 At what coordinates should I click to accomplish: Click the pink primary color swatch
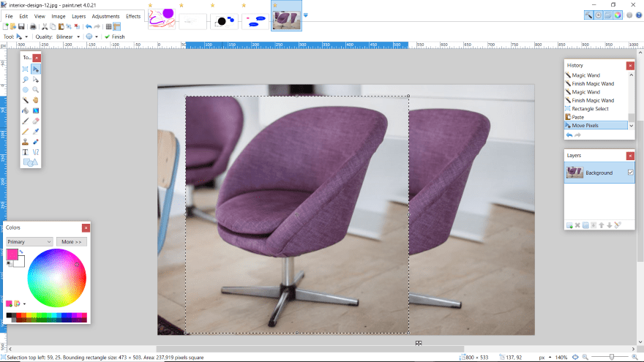point(12,254)
